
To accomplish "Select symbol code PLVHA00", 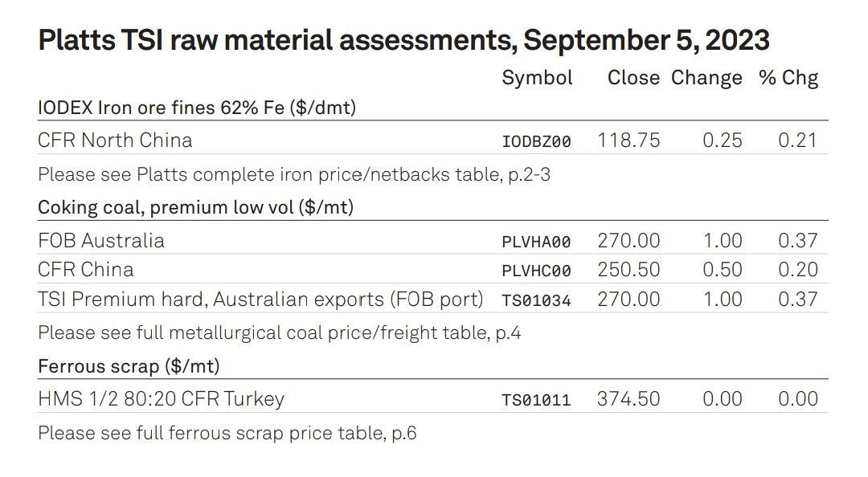I will pyautogui.click(x=536, y=242).
